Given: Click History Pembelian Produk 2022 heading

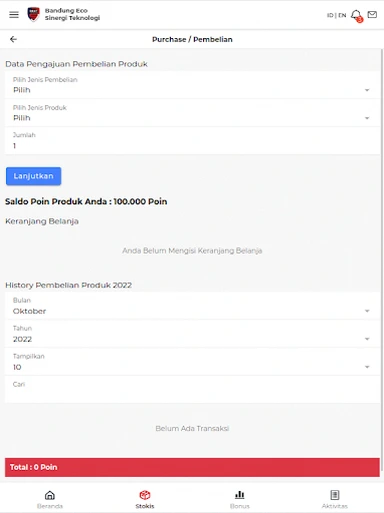Looking at the screenshot, I should 68,285.
